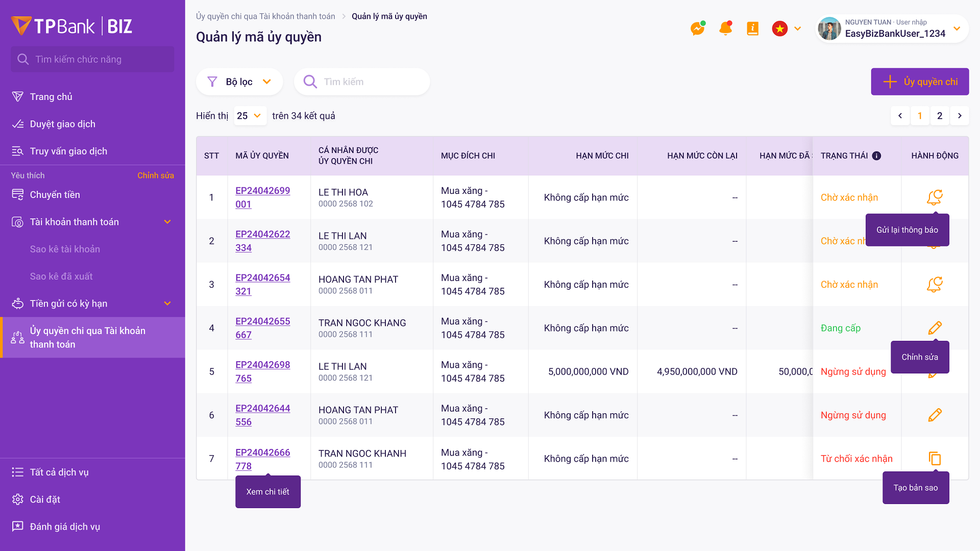Screen dimensions: 980x551
Task: Click the messenger chat icon
Action: pyautogui.click(x=697, y=29)
